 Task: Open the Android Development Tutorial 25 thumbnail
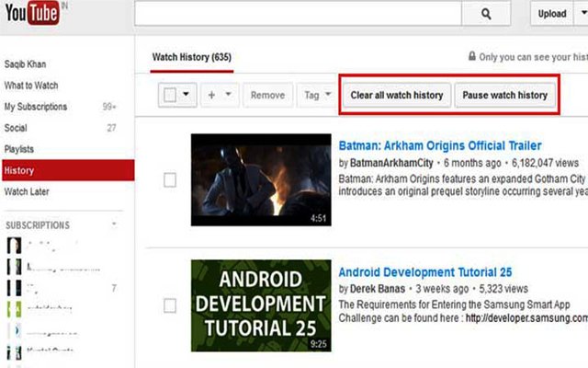click(261, 305)
